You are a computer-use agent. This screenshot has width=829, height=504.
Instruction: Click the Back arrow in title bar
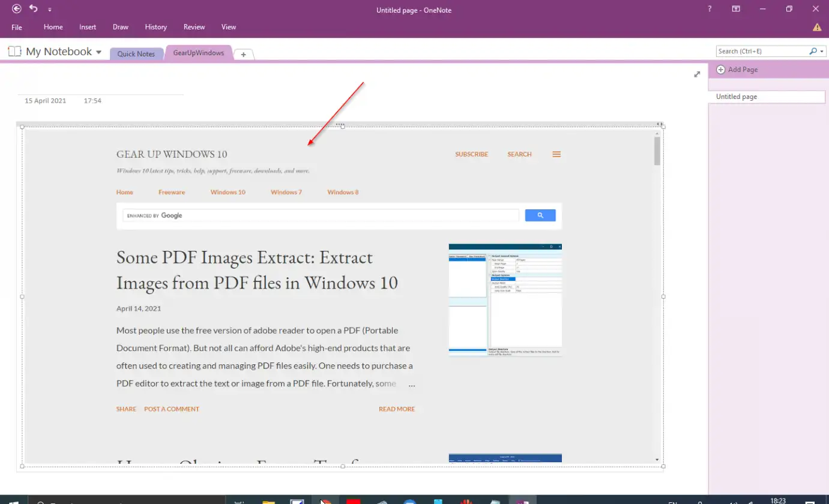coord(17,9)
